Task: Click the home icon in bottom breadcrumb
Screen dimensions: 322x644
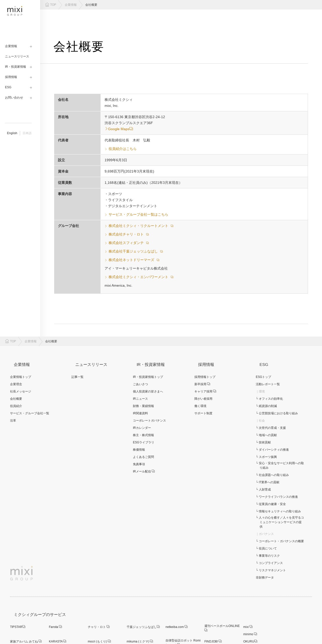Action: (x=7, y=341)
